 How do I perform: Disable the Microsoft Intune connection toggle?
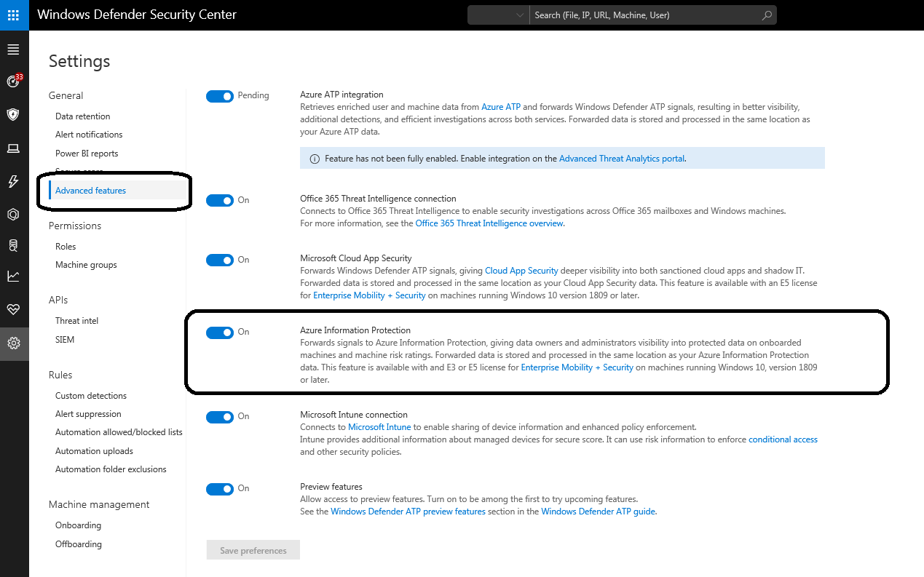click(219, 417)
